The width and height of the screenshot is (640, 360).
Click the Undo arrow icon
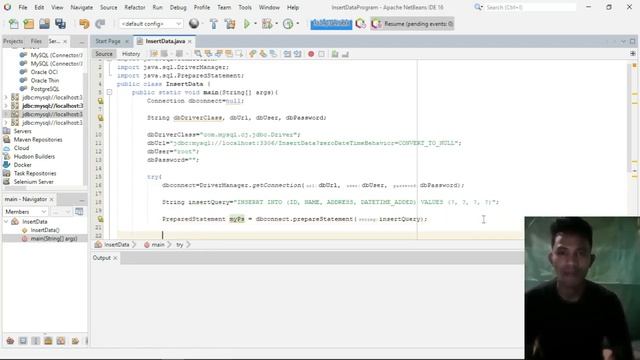pyautogui.click(x=84, y=24)
